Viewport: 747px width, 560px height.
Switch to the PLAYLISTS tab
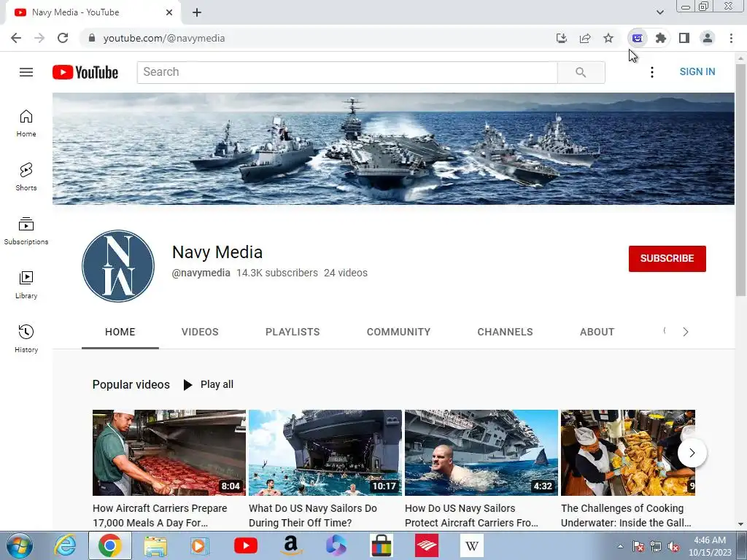293,332
